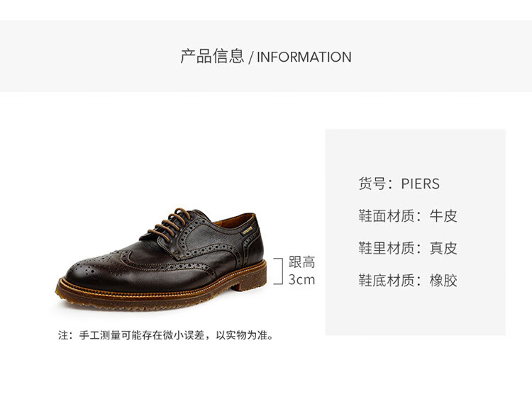Viewport: 532px width, 394px height.
Task: Click the 真皮 lining material value
Action: coord(443,248)
